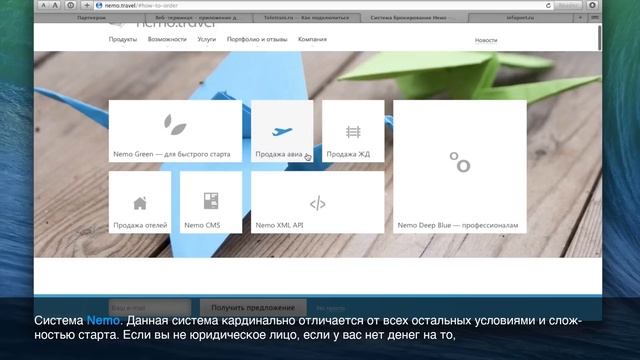
Task: Click the Nemo CMS label
Action: (202, 225)
